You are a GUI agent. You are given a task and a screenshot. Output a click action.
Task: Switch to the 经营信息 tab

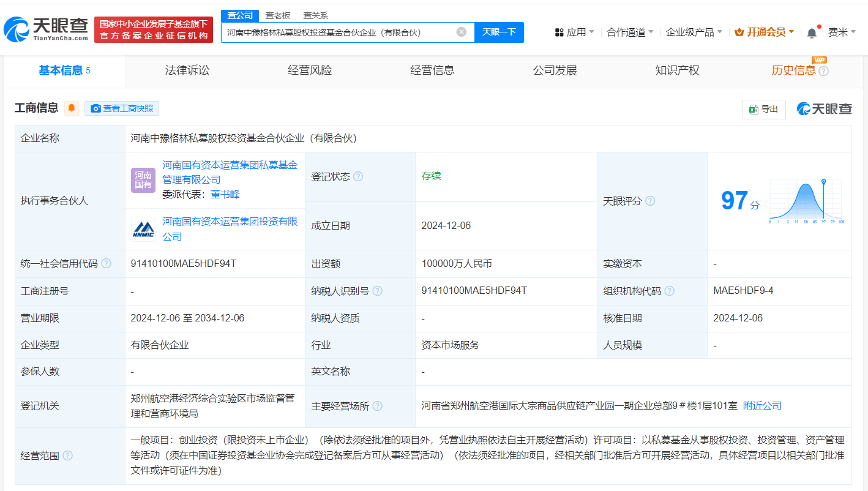[x=432, y=70]
